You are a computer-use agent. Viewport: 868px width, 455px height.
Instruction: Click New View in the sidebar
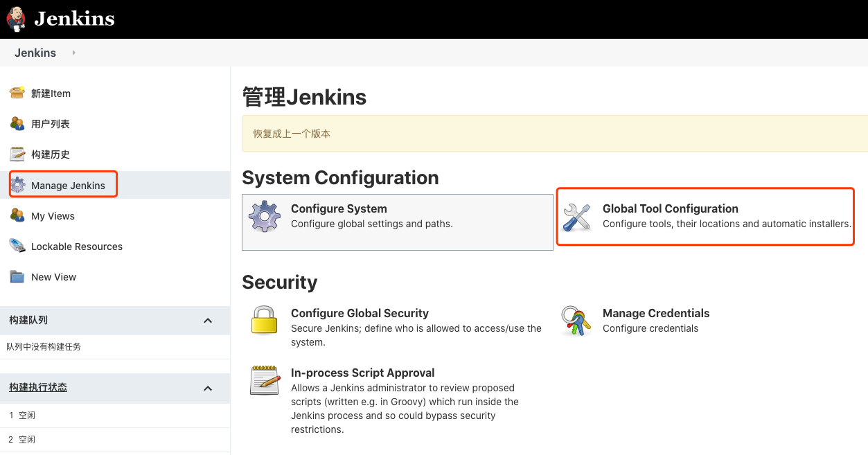click(x=52, y=276)
